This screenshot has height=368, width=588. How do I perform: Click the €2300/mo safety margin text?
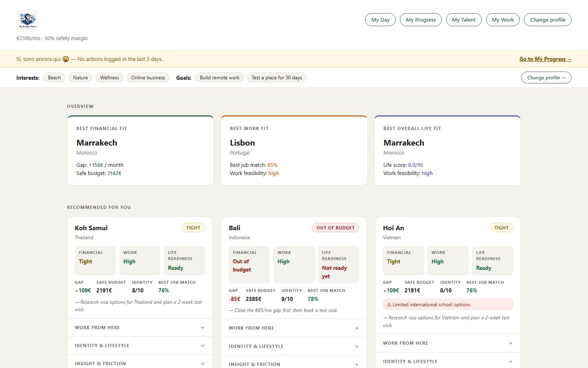tap(52, 38)
